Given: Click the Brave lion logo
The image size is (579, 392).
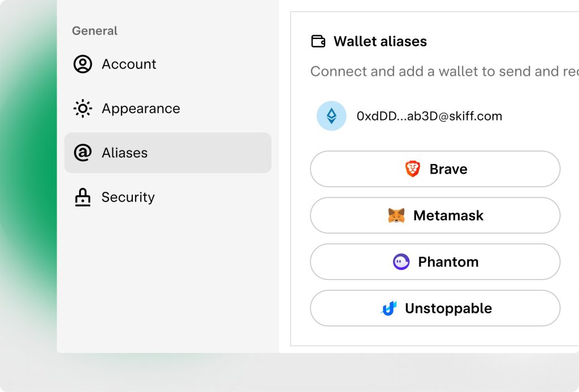Looking at the screenshot, I should [x=413, y=169].
